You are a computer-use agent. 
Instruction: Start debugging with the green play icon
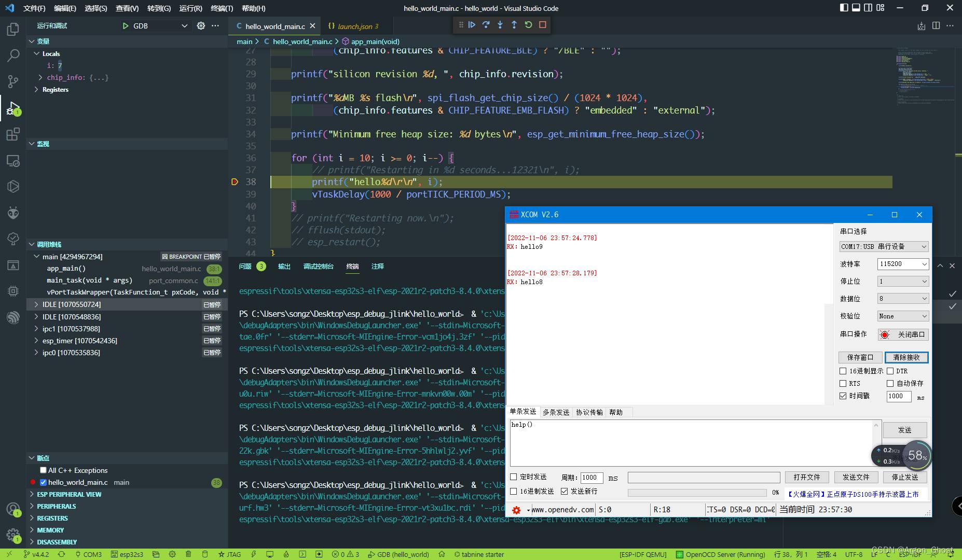[125, 26]
